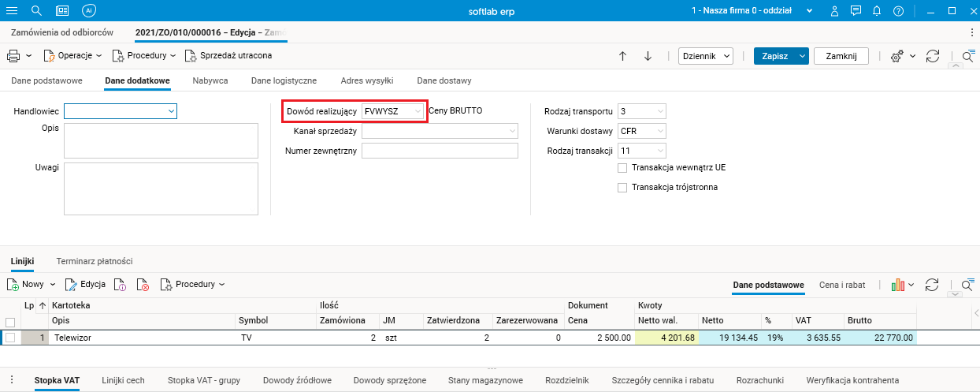Check Transakcja trójstronna option
The image size is (980, 392).
[x=622, y=188]
